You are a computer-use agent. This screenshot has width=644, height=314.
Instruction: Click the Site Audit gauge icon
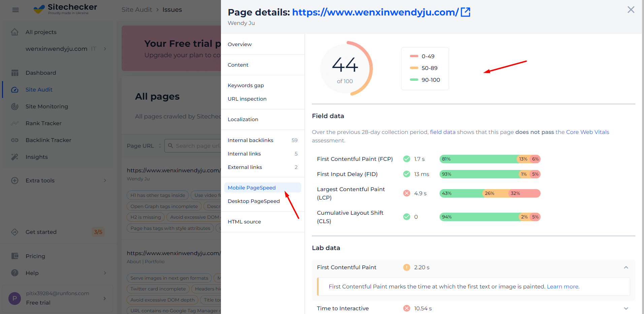pyautogui.click(x=15, y=90)
